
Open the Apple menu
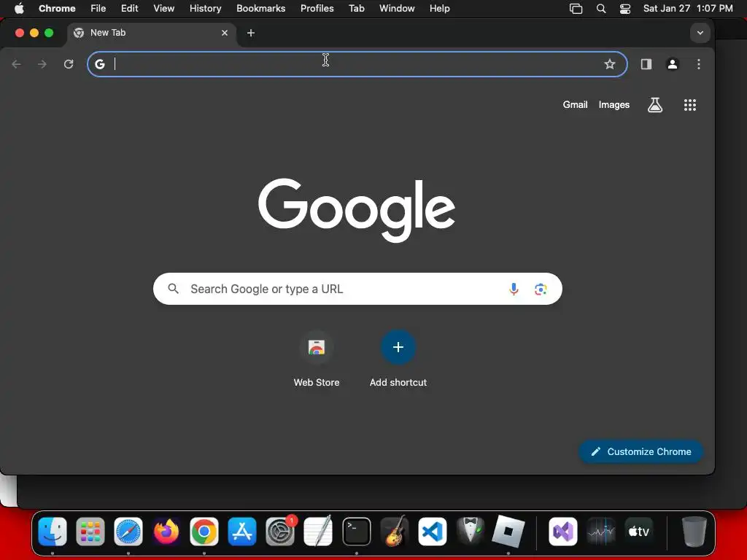tap(19, 9)
